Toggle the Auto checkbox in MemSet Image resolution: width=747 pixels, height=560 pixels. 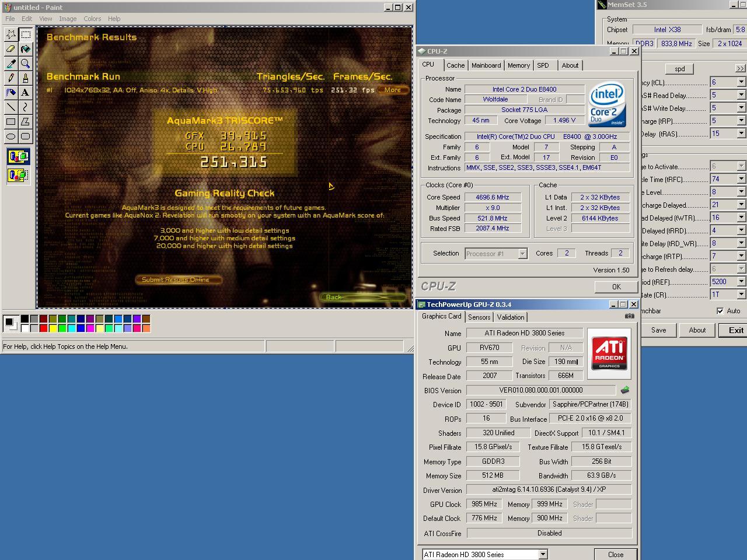point(720,311)
